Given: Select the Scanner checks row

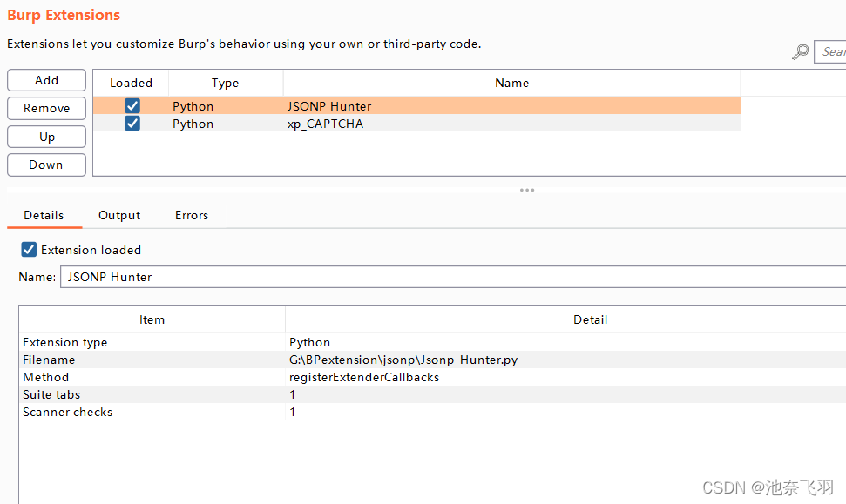Looking at the screenshot, I should (x=433, y=412).
